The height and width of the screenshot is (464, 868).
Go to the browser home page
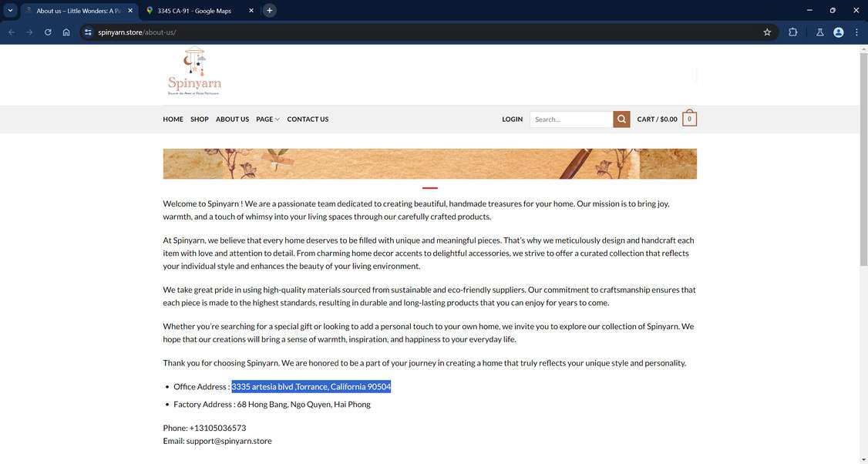[x=66, y=32]
